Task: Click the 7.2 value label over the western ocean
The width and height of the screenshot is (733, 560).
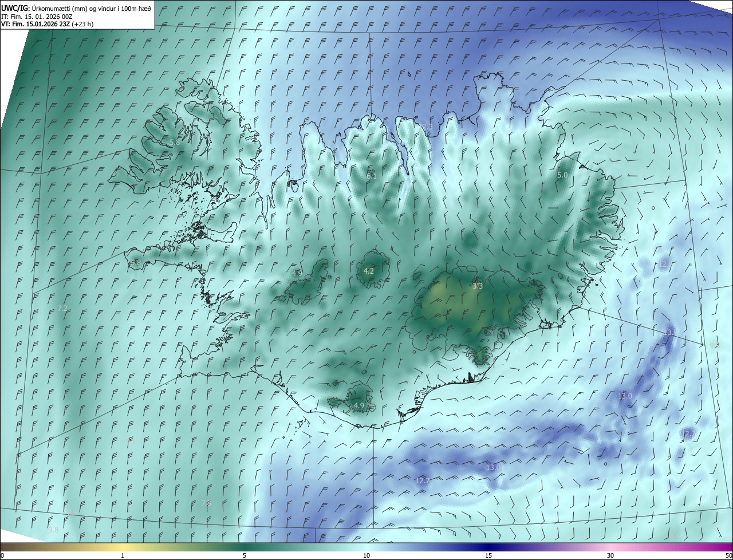Action: [x=63, y=308]
